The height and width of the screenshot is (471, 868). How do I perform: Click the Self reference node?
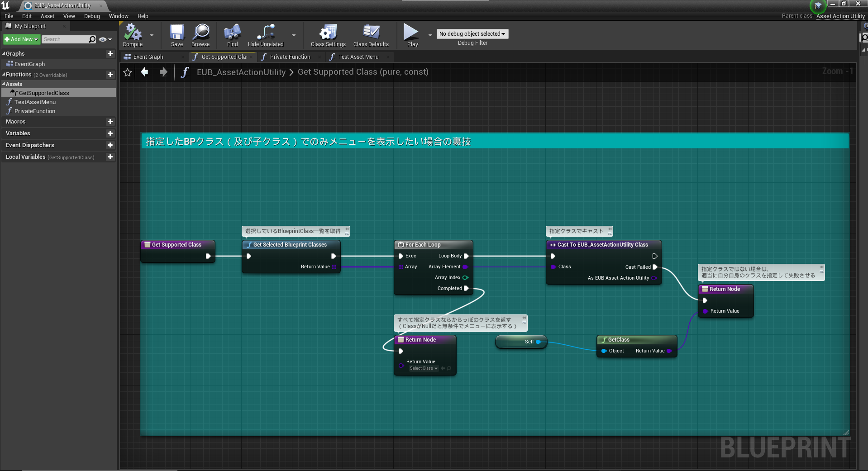[521, 342]
